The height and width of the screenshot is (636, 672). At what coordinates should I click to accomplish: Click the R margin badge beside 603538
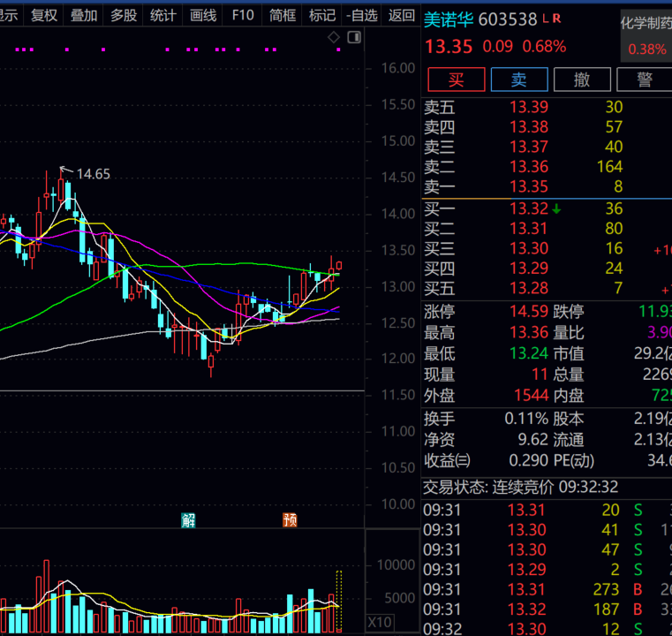click(556, 19)
